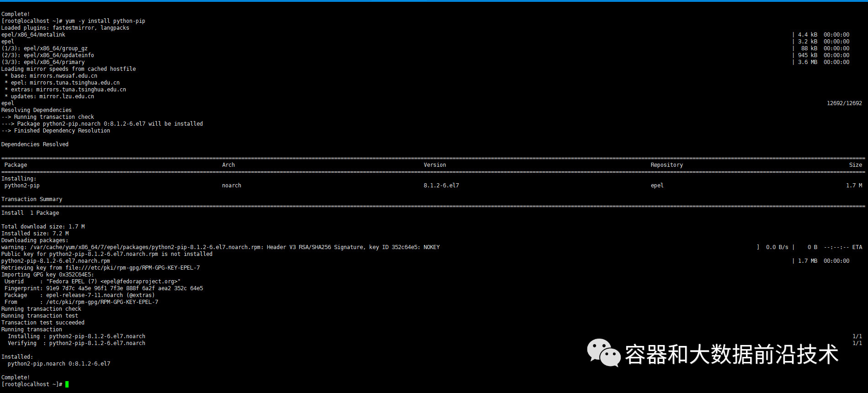
Task: Click the 'noarch' table cell
Action: (x=232, y=186)
